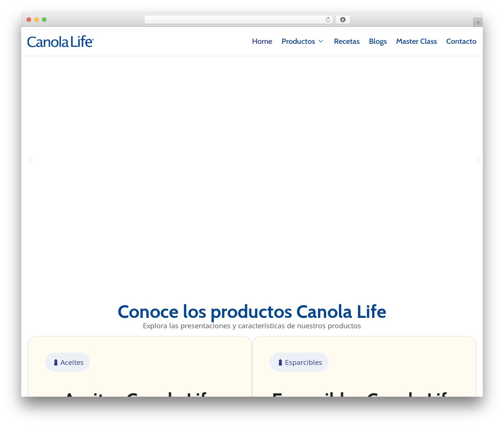Screen dimensions: 504x427
Task: Reload the page with the refresh icon
Action: pos(328,20)
